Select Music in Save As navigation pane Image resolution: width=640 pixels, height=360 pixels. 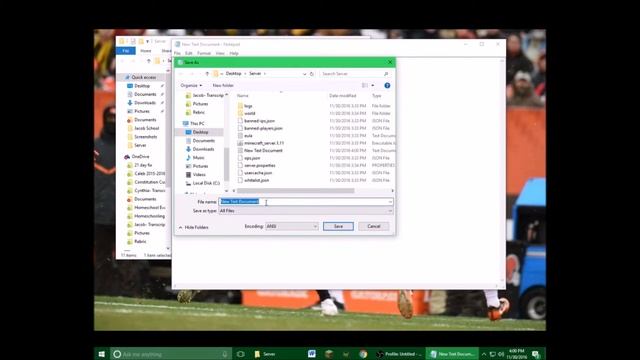(x=198, y=158)
